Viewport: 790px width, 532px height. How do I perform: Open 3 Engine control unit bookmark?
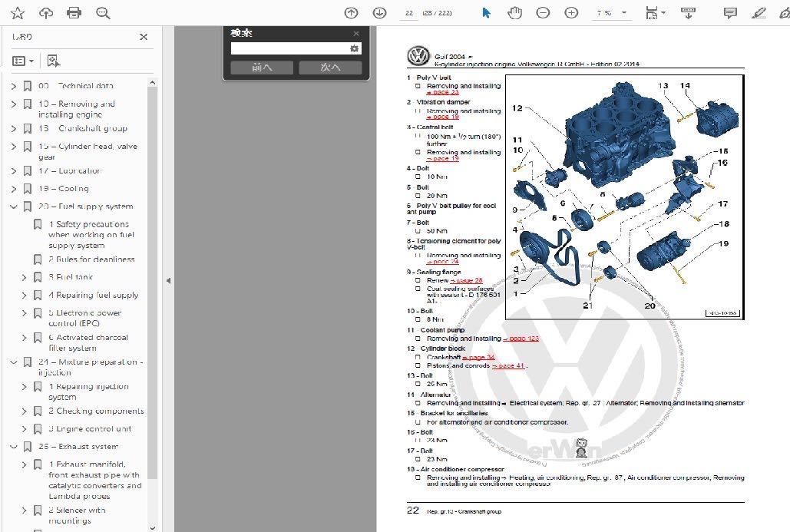point(90,428)
